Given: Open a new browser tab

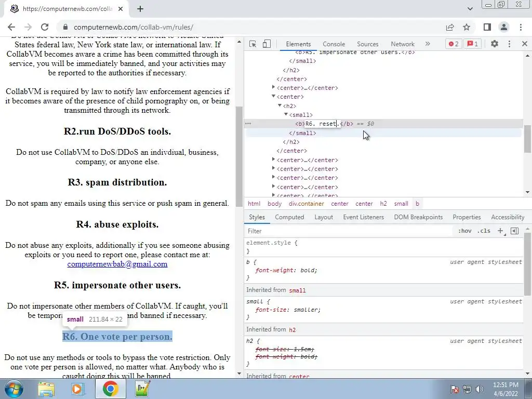Looking at the screenshot, I should pyautogui.click(x=140, y=9).
